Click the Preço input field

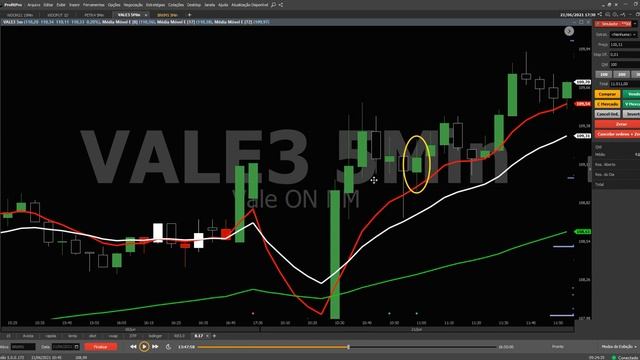click(x=624, y=44)
